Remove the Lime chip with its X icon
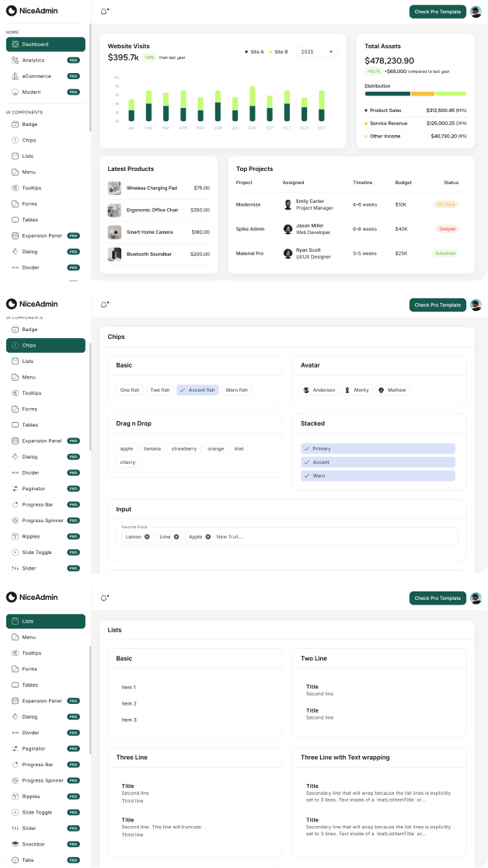This screenshot has width=488, height=868. point(176,536)
